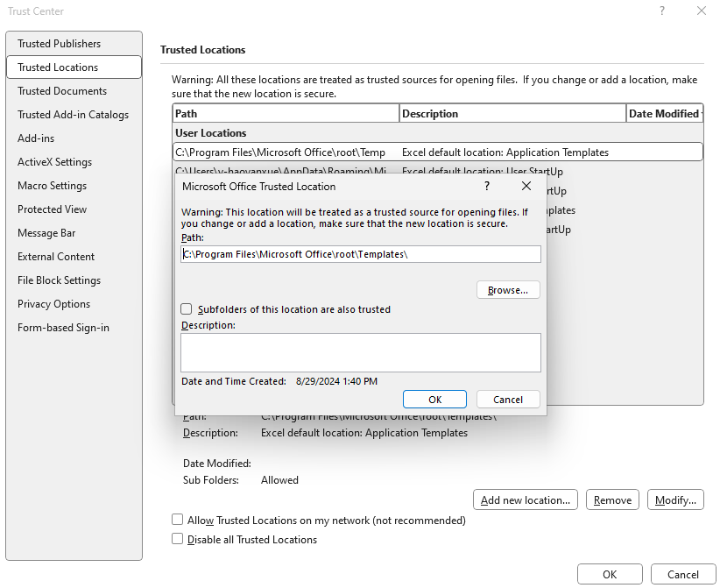Open the Trusted Publishers category
Viewport: 720px width, 588px height.
coord(74,44)
